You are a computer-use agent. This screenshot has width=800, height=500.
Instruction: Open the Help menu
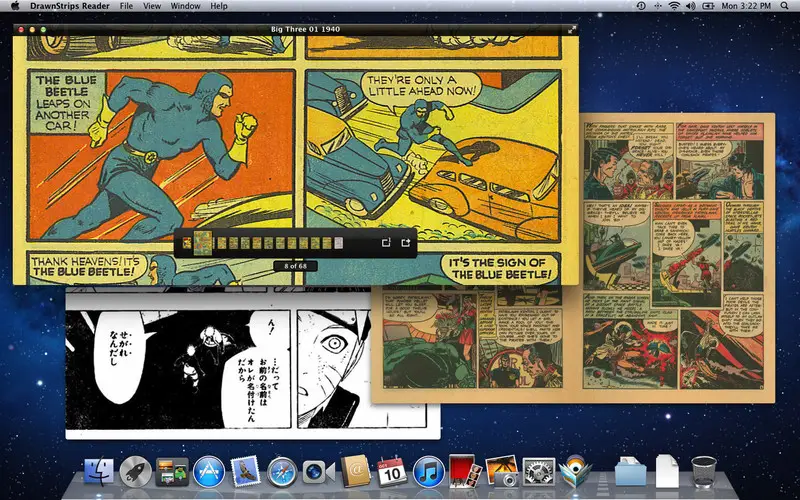(219, 6)
